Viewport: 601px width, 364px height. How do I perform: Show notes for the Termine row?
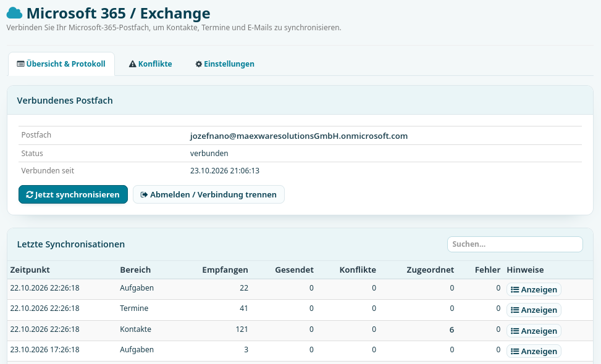point(534,310)
